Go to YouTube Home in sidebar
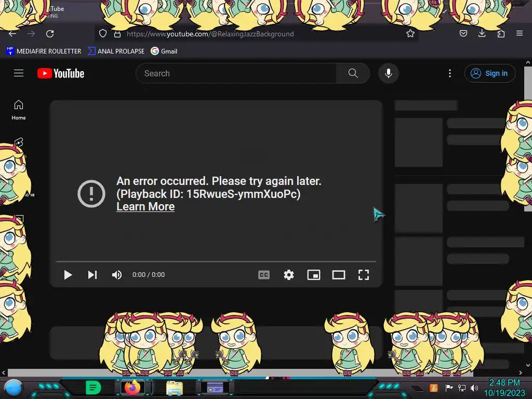The width and height of the screenshot is (532, 399). 19,110
